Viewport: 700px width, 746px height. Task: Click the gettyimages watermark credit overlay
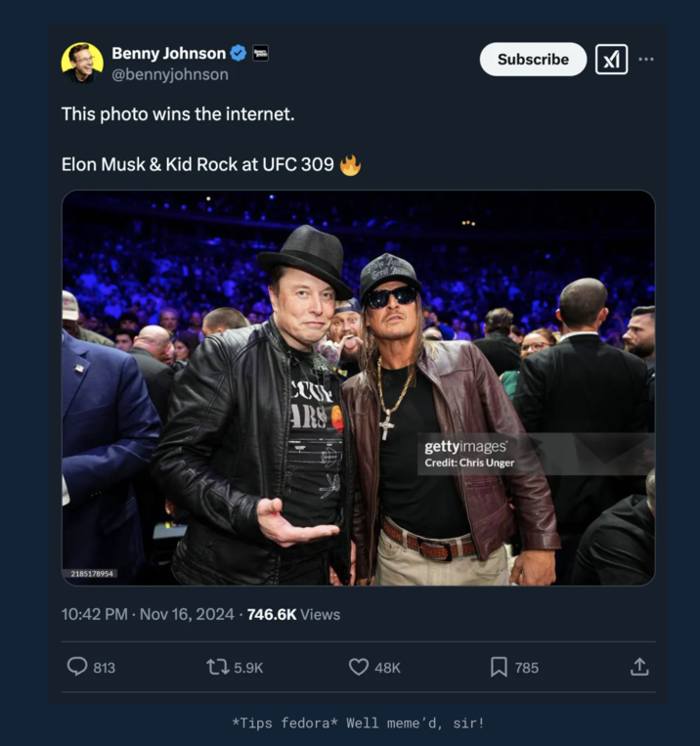coord(469,454)
